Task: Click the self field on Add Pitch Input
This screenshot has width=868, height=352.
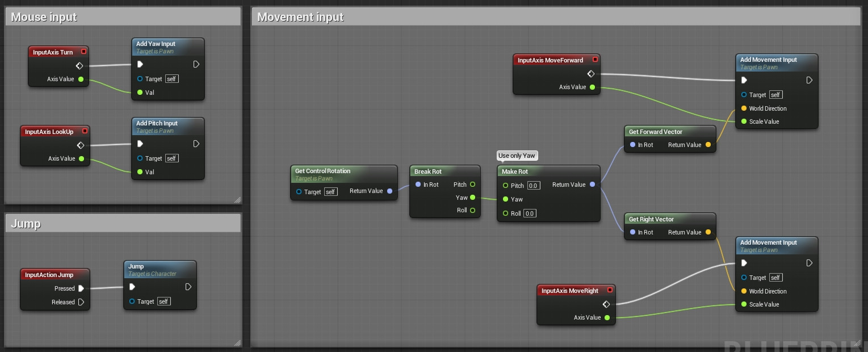Action: (171, 158)
